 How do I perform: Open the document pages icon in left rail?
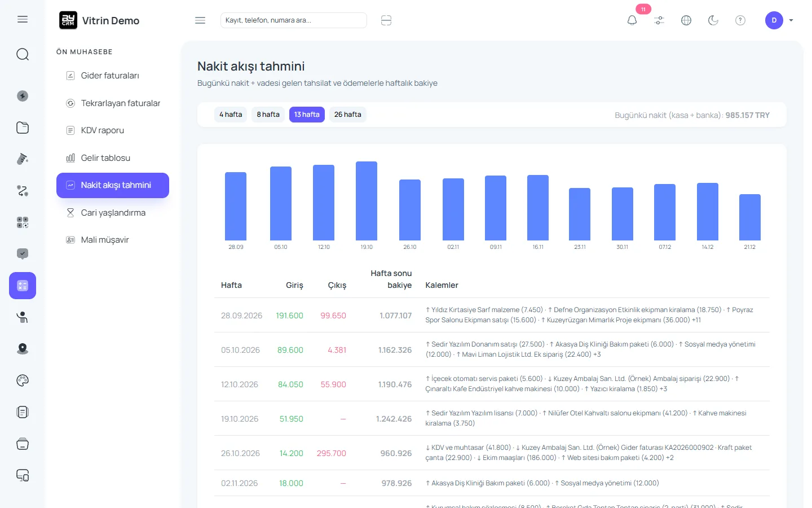[23, 412]
